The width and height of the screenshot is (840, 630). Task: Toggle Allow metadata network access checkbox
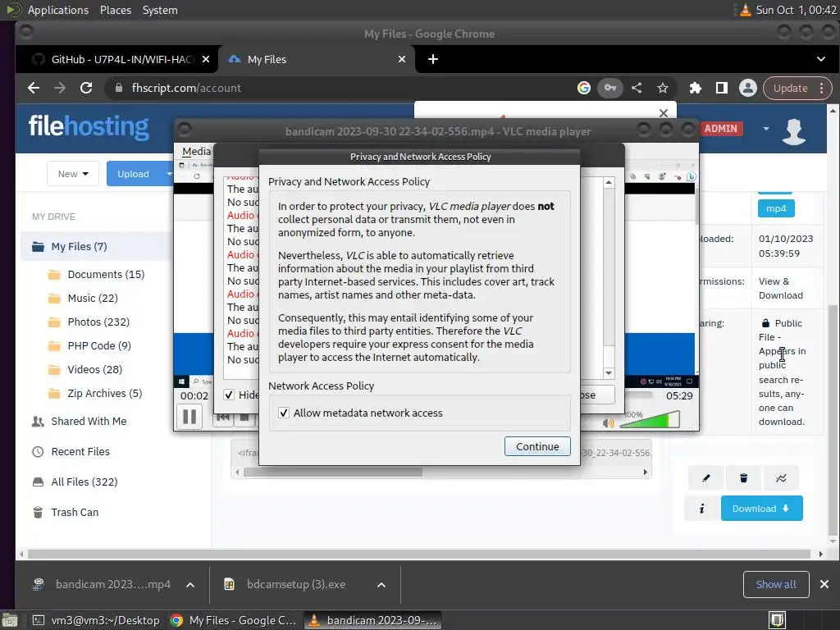click(x=284, y=413)
